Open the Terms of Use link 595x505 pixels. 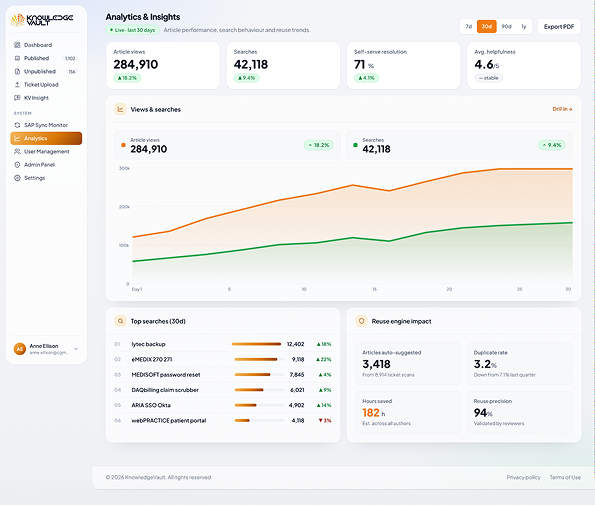click(565, 477)
